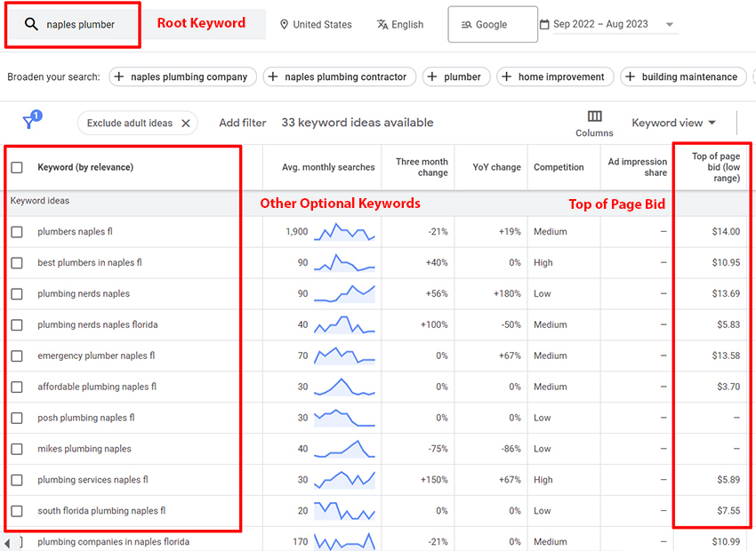Check the plumbing nerds naples row

[17, 294]
